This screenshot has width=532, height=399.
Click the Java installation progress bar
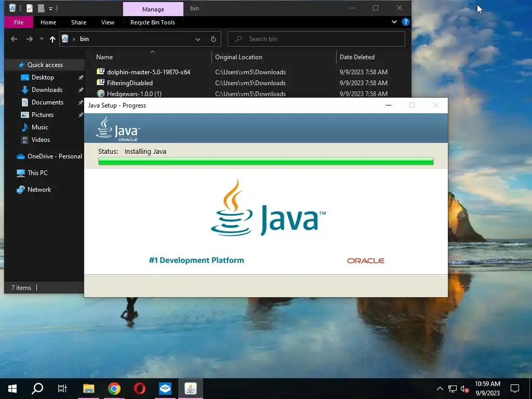coord(265,161)
